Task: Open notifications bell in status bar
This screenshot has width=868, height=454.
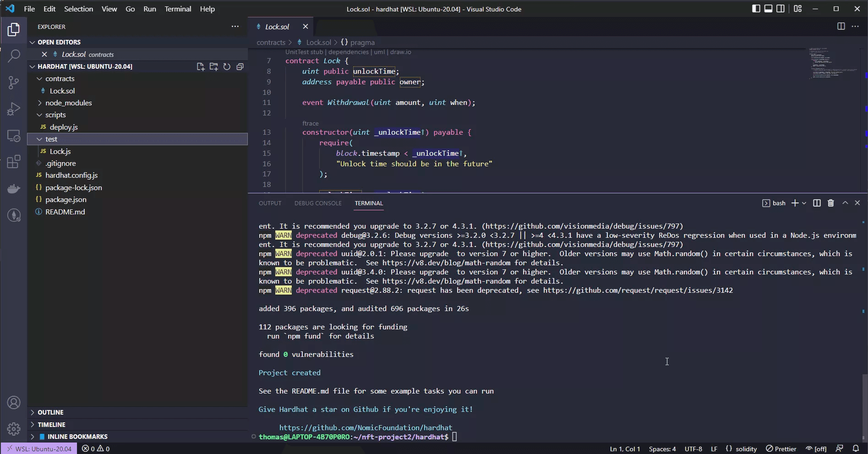Action: coord(856,449)
